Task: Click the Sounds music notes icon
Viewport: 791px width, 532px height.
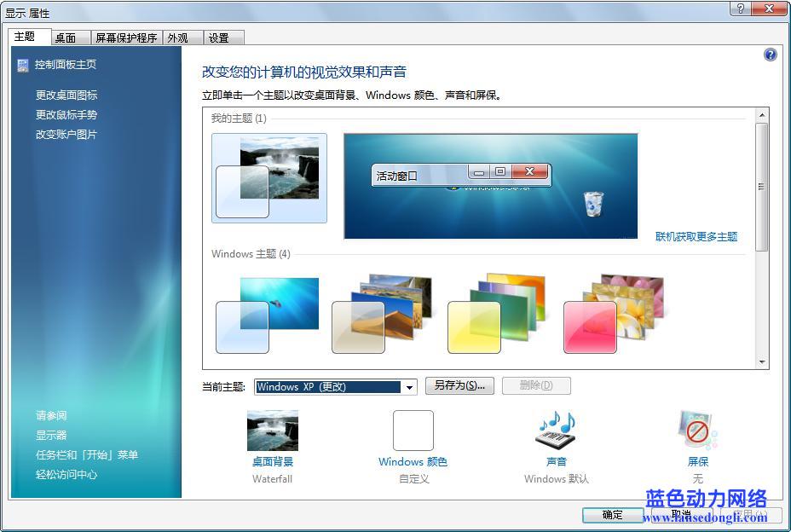Action: coord(556,431)
